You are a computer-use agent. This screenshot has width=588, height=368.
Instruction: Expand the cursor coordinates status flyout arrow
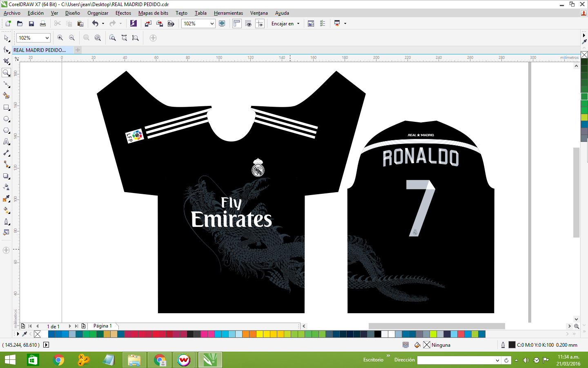[x=46, y=345]
